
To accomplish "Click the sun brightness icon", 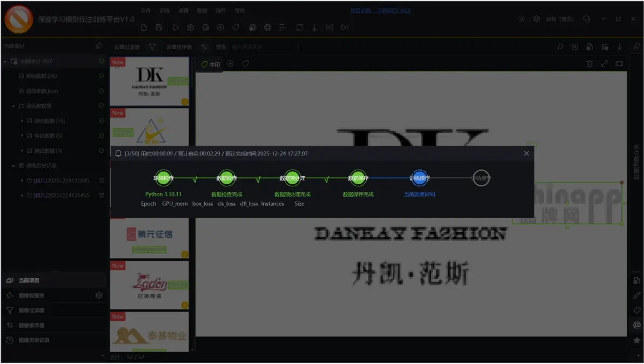I will pyautogui.click(x=521, y=19).
